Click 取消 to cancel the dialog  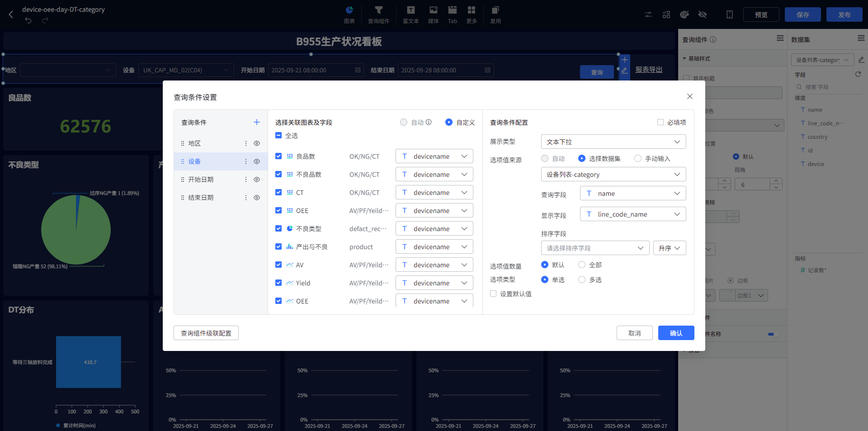click(x=635, y=333)
